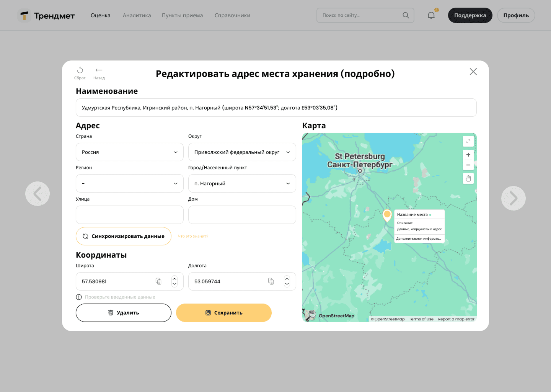Open the Оценка menu item
Viewport: 551px width, 392px height.
pyautogui.click(x=101, y=15)
